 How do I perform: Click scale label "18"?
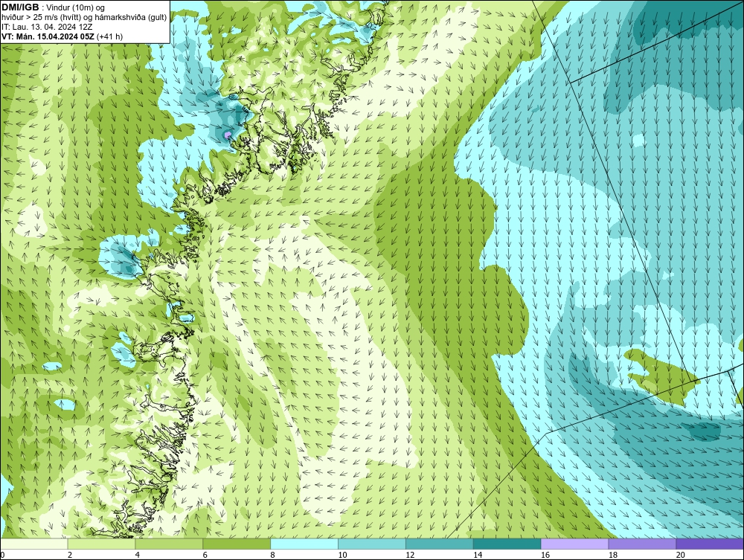tap(612, 555)
